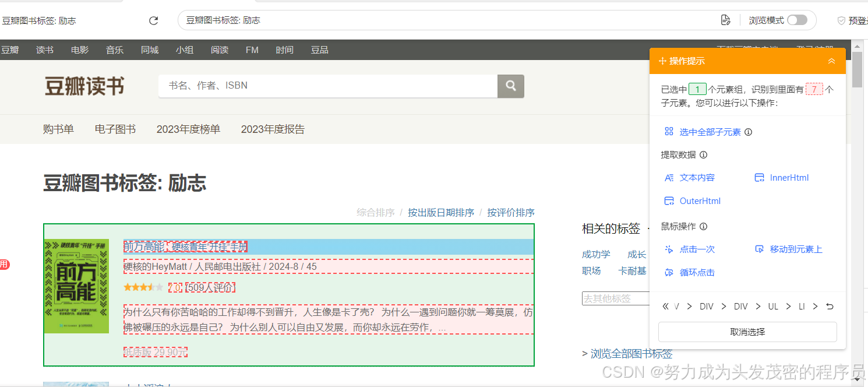
Task: Sort by 按出版日期排序
Action: [x=441, y=213]
